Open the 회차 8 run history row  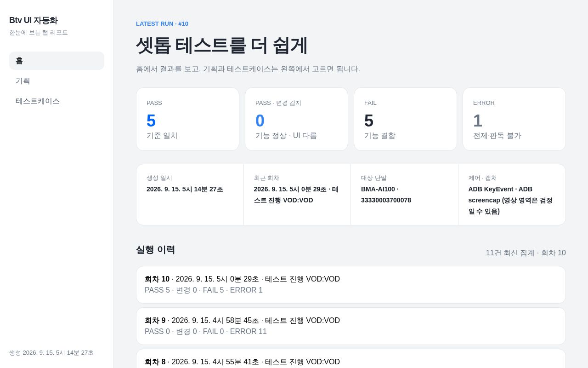pos(351,359)
